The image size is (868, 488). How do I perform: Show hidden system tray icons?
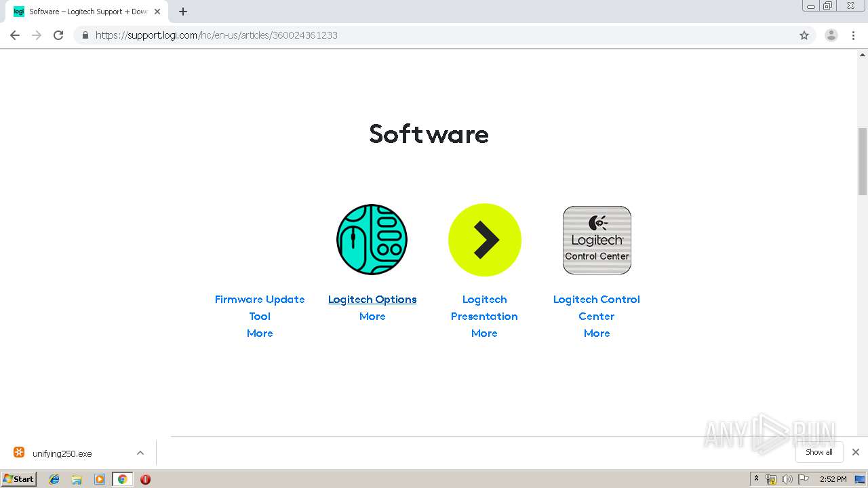[757, 479]
